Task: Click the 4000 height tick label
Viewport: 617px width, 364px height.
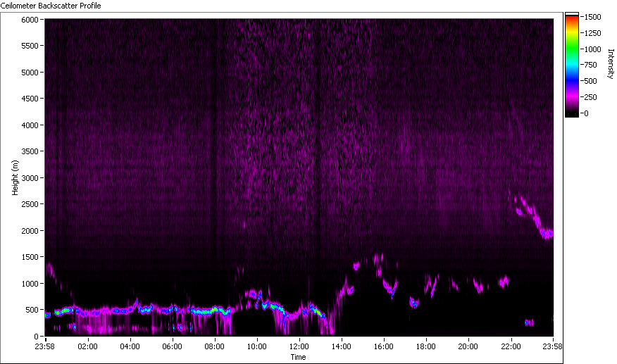Action: [30, 125]
